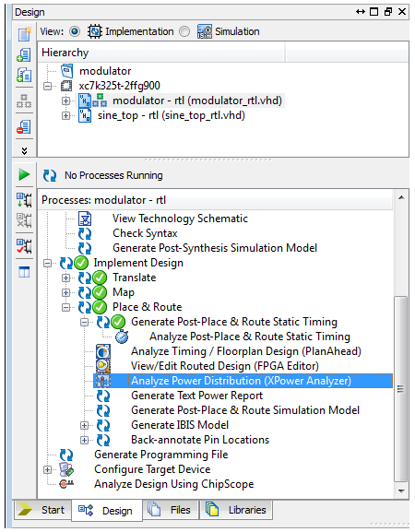Click the xc7k325t-2ffg900 chip icon
415x532 pixels.
tap(66, 86)
